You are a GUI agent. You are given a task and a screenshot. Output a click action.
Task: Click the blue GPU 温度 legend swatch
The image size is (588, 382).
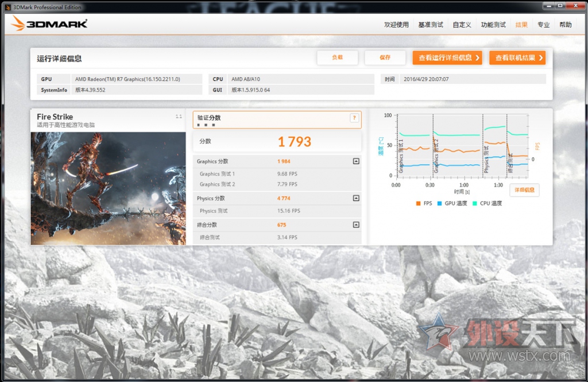tap(439, 203)
